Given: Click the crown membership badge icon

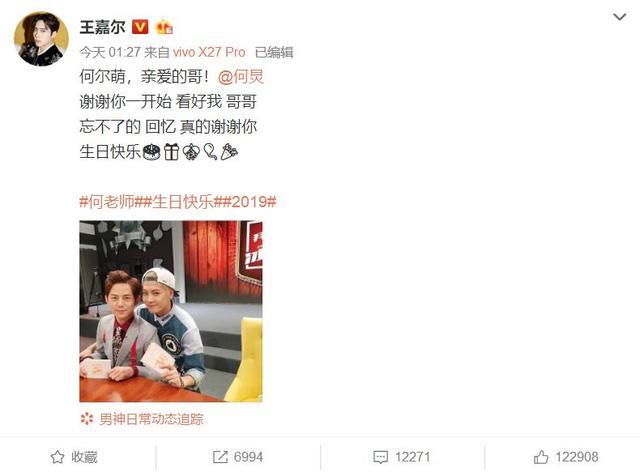Looking at the screenshot, I should pos(164,27).
